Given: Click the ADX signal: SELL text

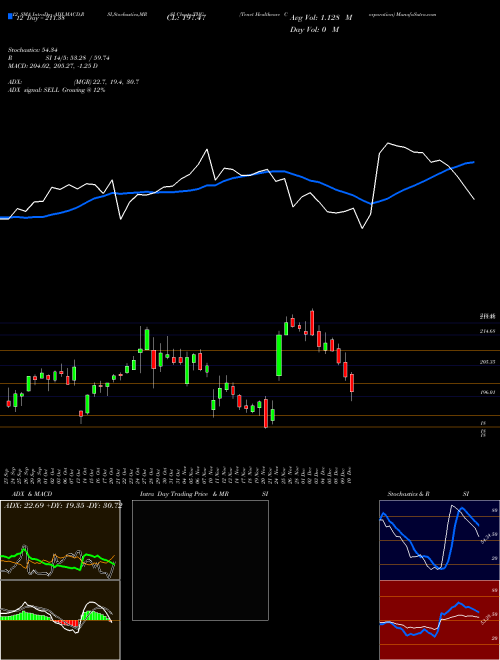Looking at the screenshot, I should (x=56, y=90).
